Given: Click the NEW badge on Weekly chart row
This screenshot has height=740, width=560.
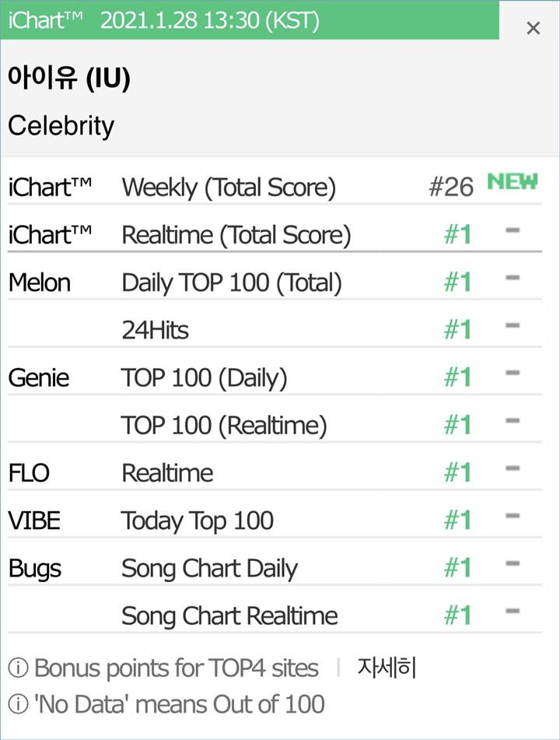Looking at the screenshot, I should click(512, 181).
